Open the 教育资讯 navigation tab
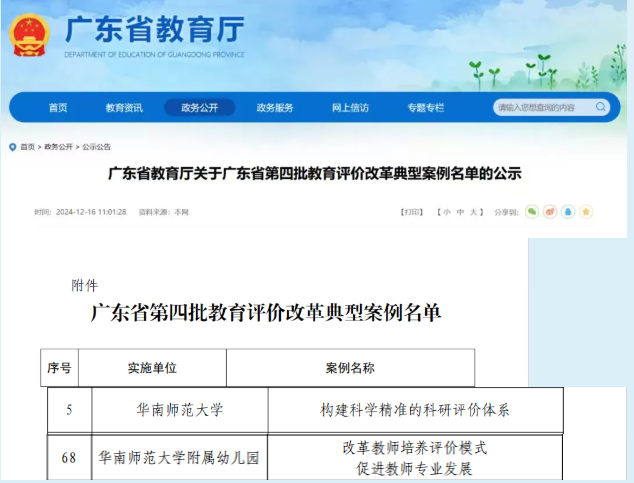 124,108
